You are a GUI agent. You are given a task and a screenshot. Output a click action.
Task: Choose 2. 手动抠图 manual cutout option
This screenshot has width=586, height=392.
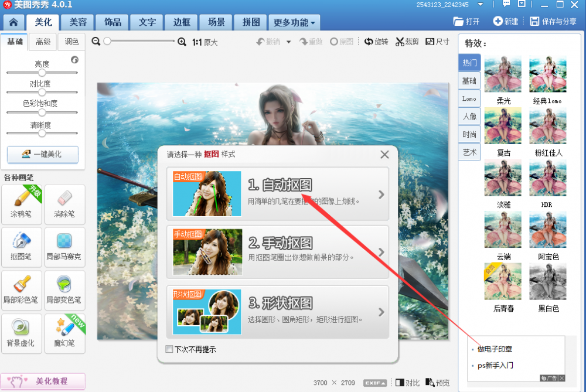278,252
